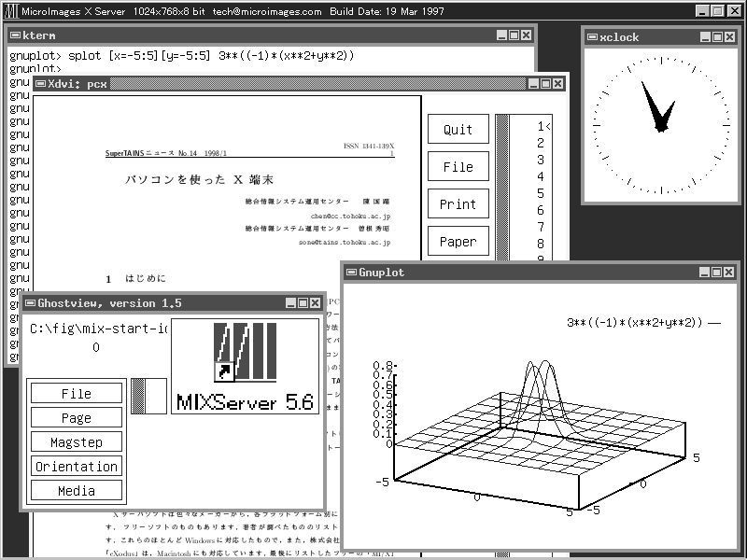Image resolution: width=747 pixels, height=560 pixels.
Task: Open the File button in Xdvi
Action: [458, 166]
